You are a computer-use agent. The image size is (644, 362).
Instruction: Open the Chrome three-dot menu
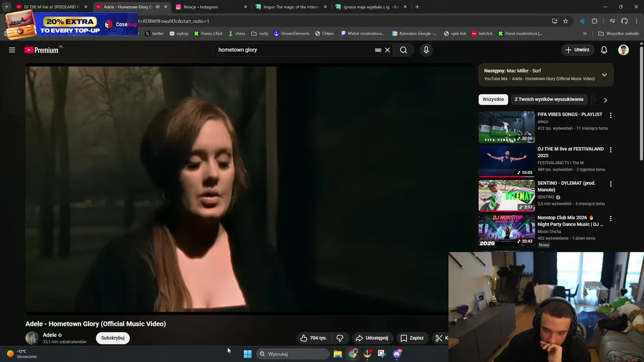tap(636, 21)
